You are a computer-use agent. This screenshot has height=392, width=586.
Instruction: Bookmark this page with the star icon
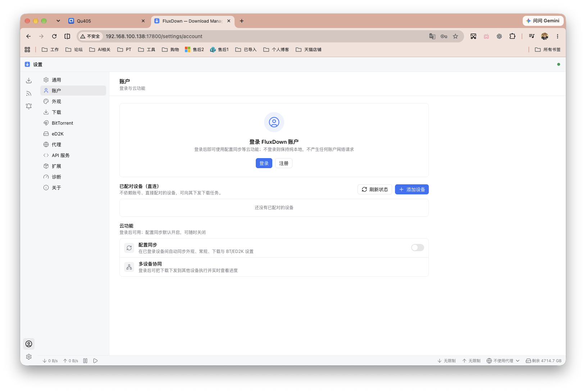pyautogui.click(x=455, y=36)
